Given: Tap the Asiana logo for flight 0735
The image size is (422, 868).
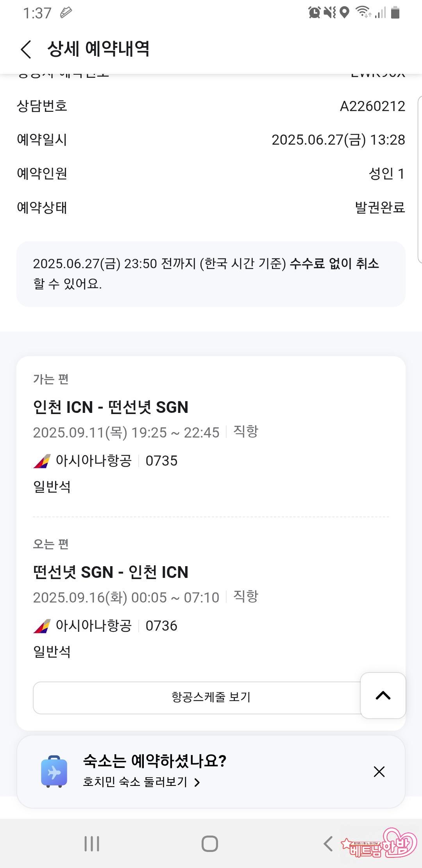Looking at the screenshot, I should tap(42, 461).
